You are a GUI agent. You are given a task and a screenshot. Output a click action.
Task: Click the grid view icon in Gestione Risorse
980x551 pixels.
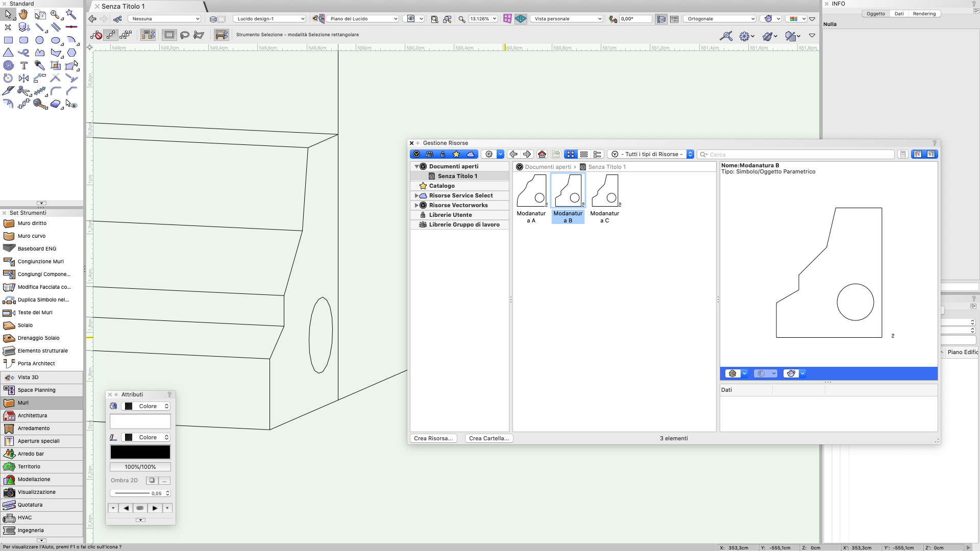click(x=571, y=154)
